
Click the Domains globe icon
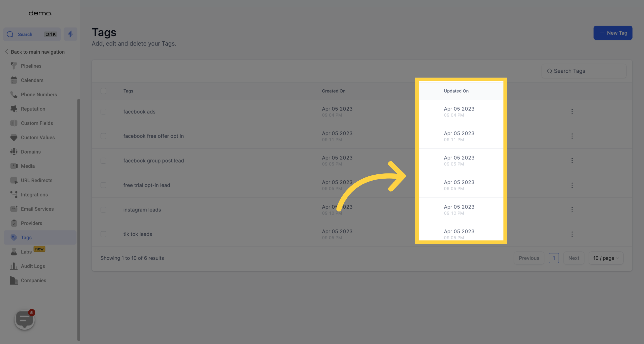14,152
